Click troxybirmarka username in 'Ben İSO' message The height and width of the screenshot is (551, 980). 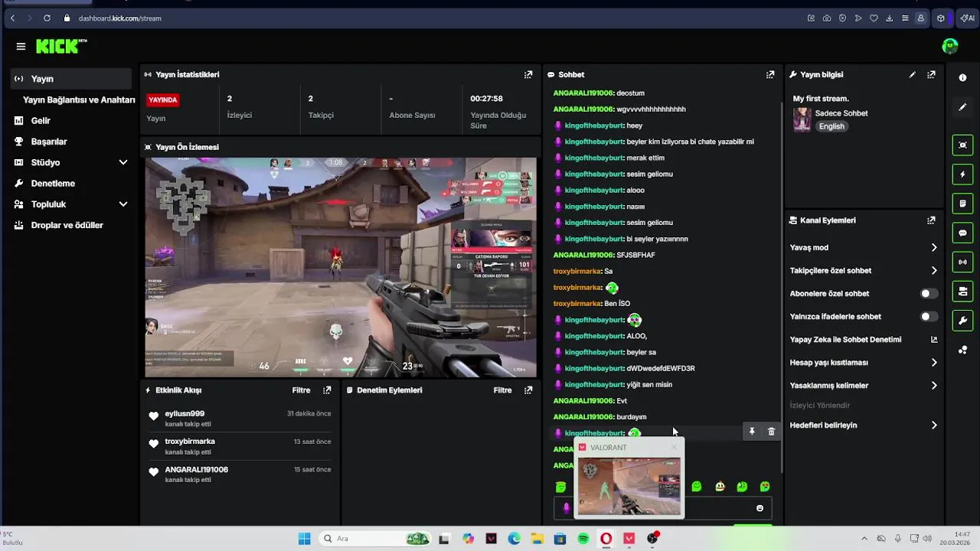pyautogui.click(x=577, y=304)
